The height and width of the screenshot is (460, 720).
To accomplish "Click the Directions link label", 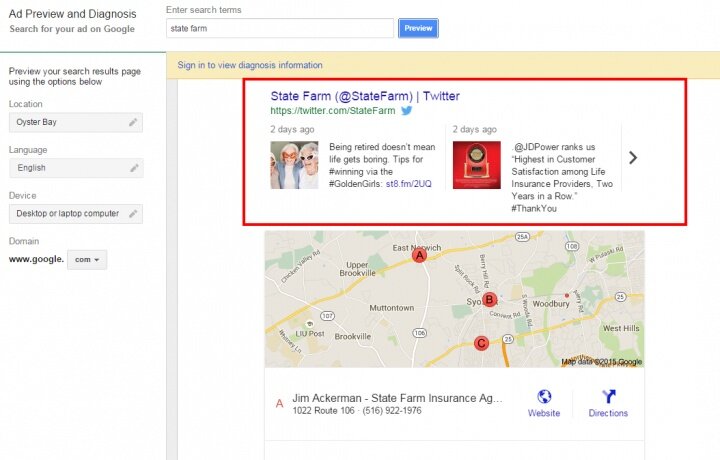I will pos(608,413).
